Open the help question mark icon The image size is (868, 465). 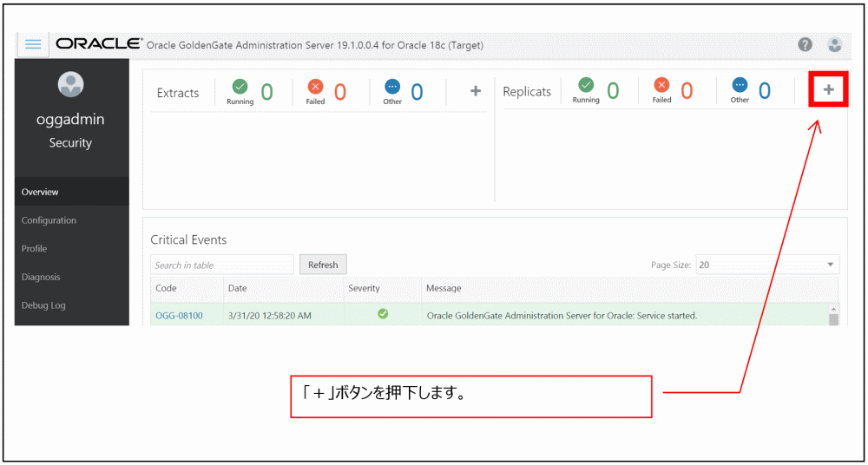click(x=805, y=45)
